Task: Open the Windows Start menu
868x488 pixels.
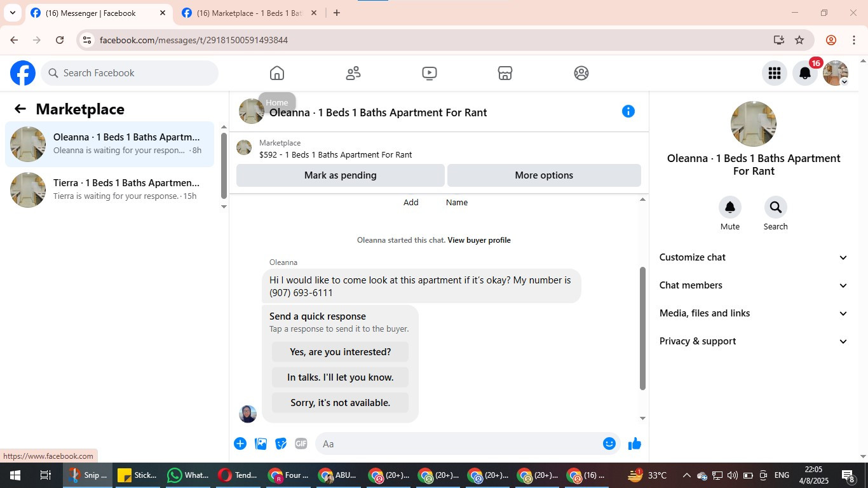Action: (15, 475)
